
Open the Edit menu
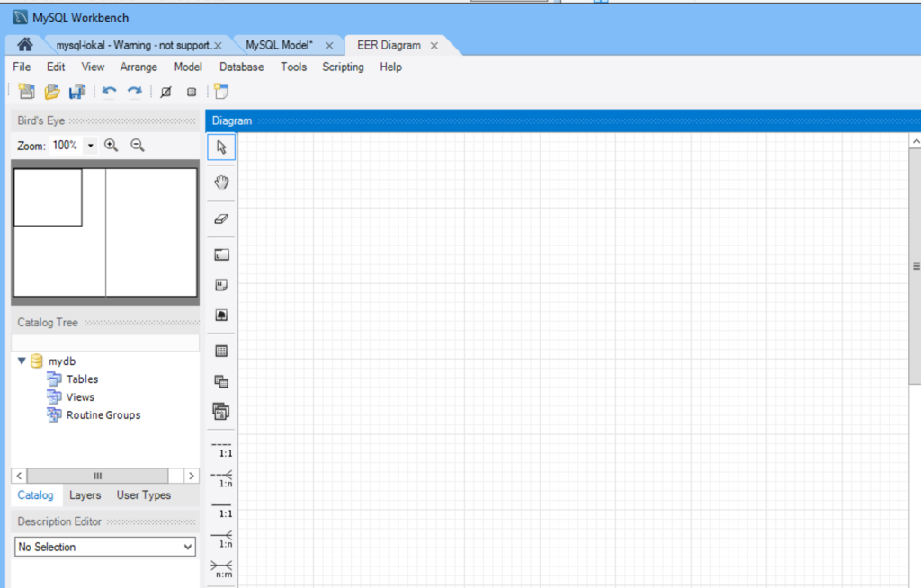click(56, 67)
